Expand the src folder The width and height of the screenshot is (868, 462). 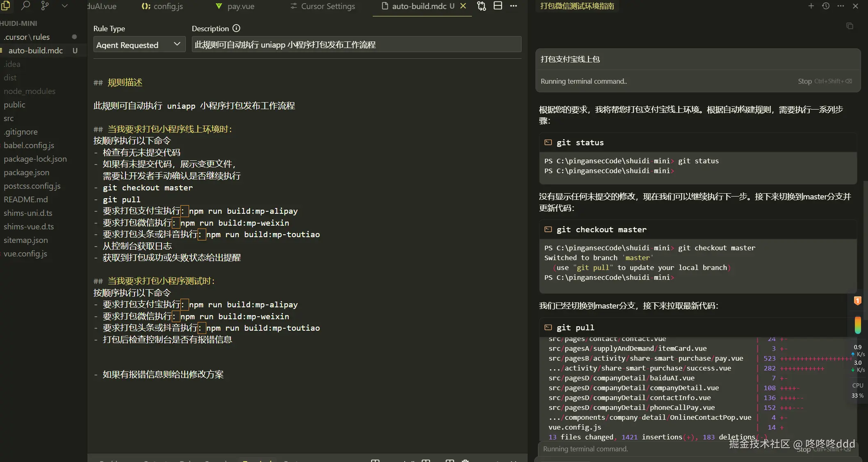9,118
